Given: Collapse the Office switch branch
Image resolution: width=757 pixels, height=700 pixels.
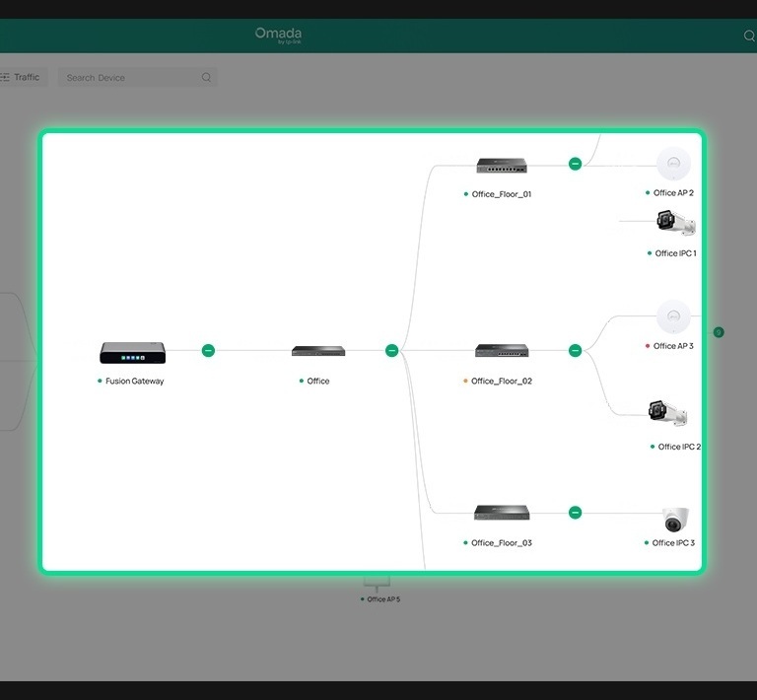Looking at the screenshot, I should pos(392,350).
